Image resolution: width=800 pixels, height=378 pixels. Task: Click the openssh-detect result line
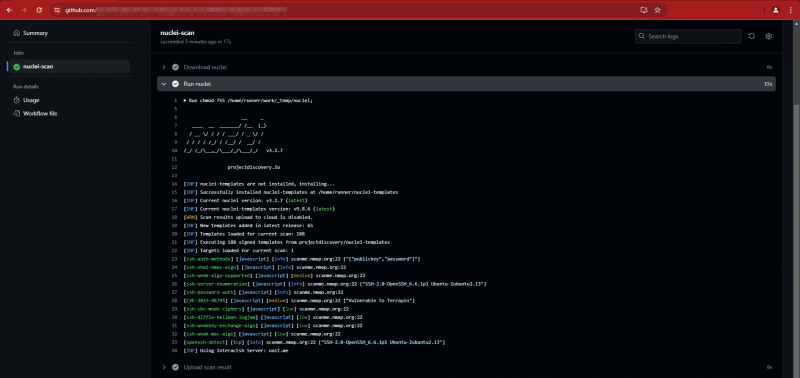(314, 342)
